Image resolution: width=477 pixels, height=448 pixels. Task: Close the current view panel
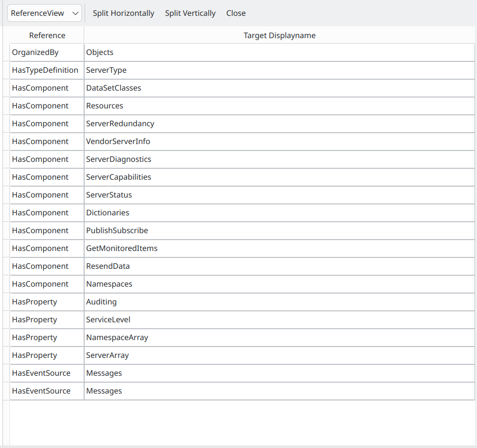click(x=236, y=13)
